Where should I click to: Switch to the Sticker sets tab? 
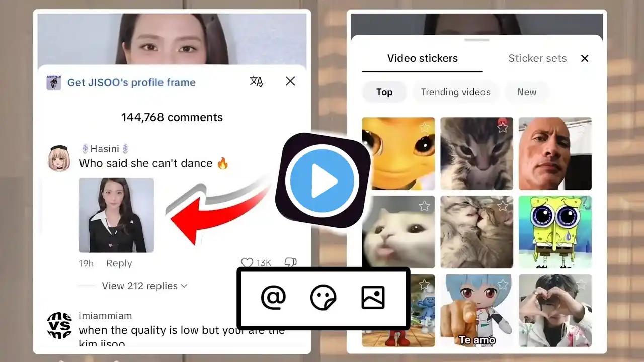(x=537, y=58)
